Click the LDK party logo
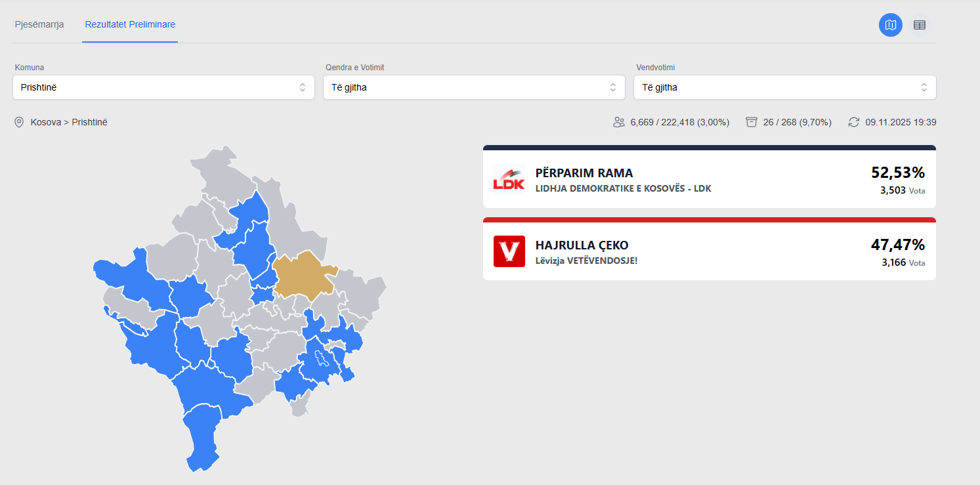980x485 pixels. (x=509, y=179)
